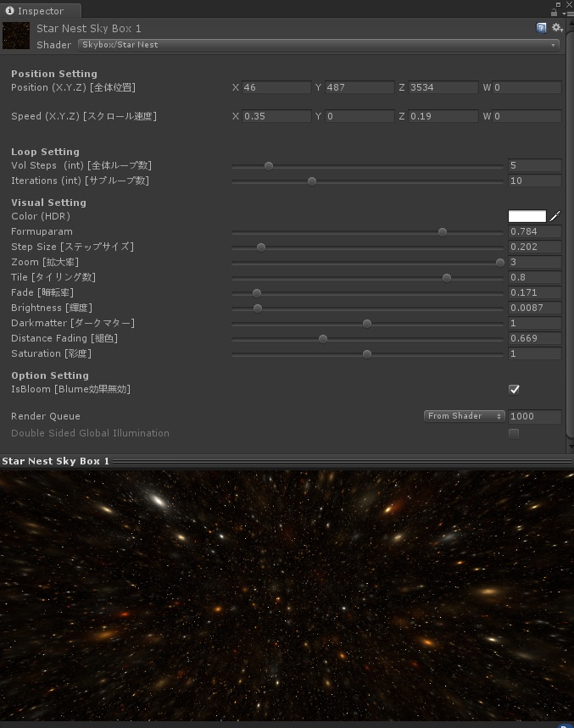Click the Star Nest Sky Box 1 preview header
This screenshot has height=728, width=574.
pos(287,461)
